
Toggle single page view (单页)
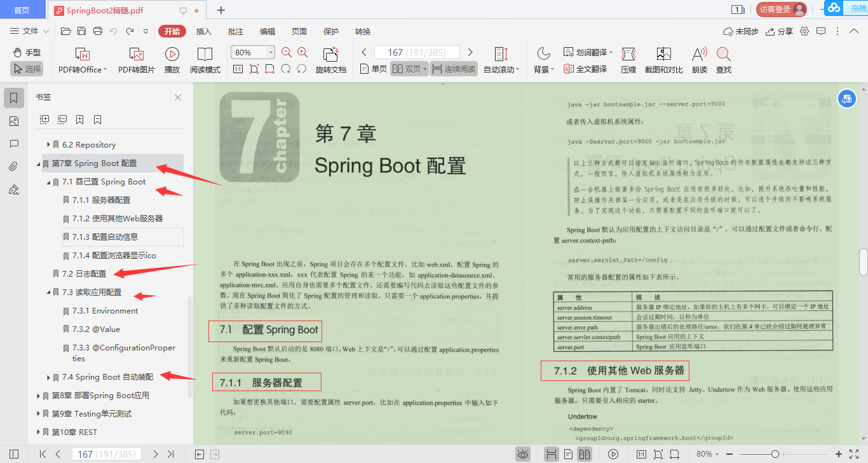[373, 69]
